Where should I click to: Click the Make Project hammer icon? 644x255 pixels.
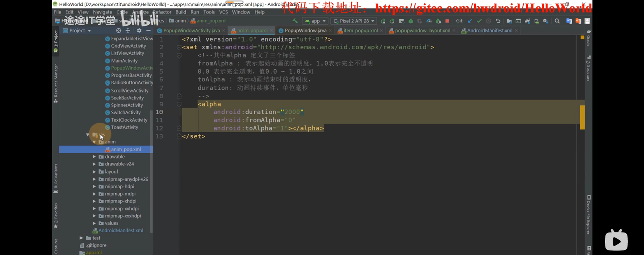(x=295, y=21)
